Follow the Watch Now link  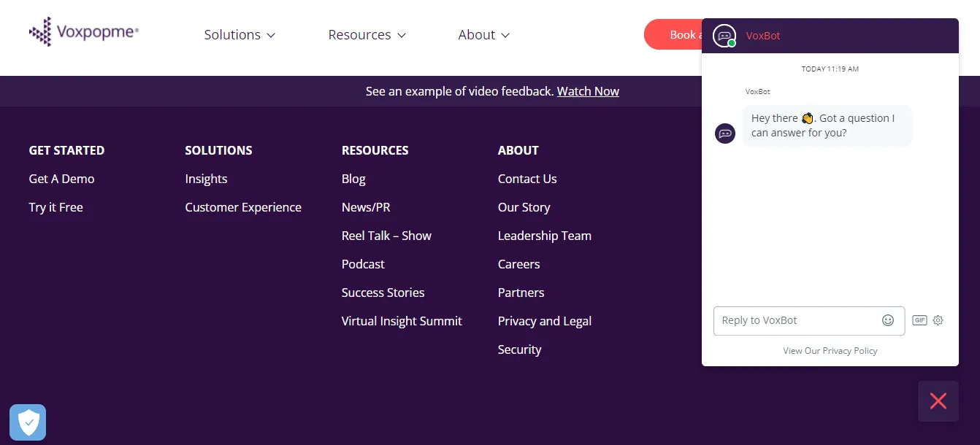(x=588, y=91)
